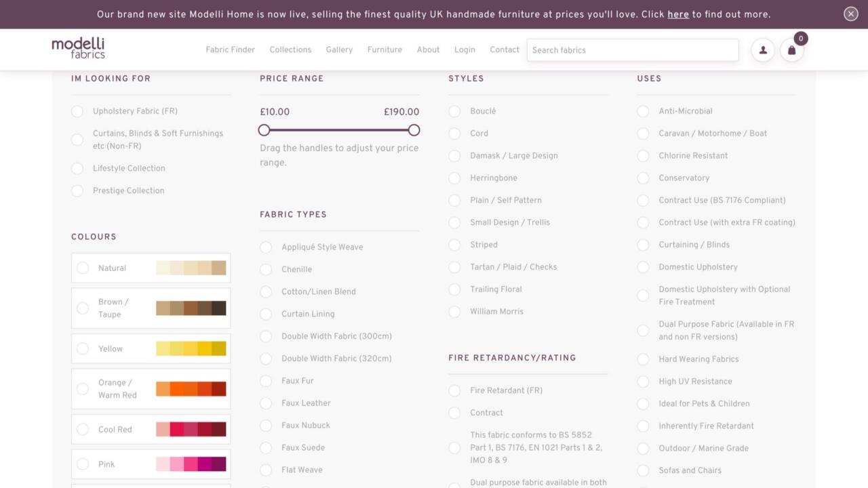Tick Chenille fabric type

pyautogui.click(x=266, y=270)
